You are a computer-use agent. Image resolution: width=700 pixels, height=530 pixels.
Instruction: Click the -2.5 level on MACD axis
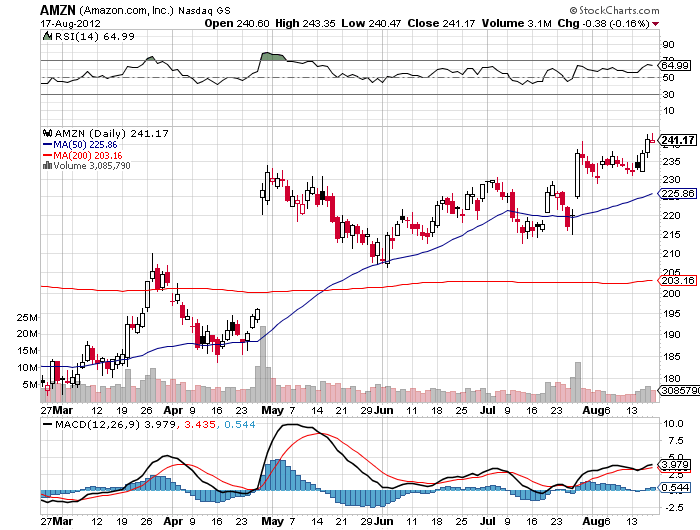pyautogui.click(x=675, y=508)
